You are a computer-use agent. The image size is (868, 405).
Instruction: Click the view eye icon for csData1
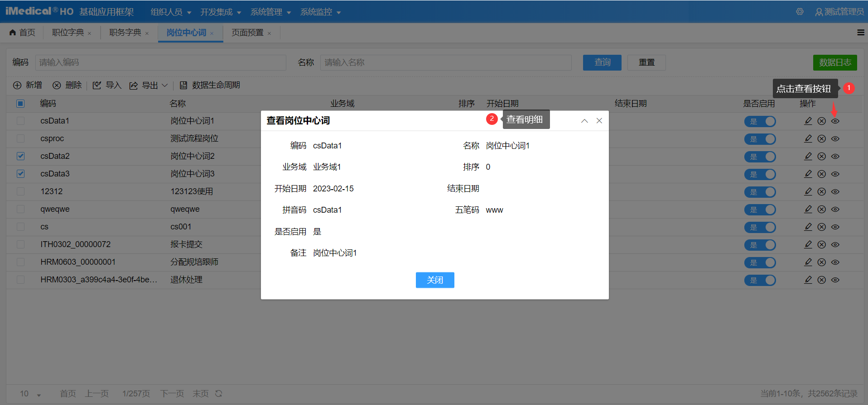[835, 121]
